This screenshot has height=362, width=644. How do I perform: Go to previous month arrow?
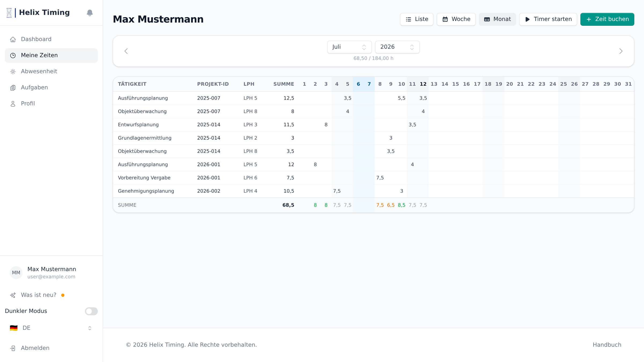click(x=126, y=51)
